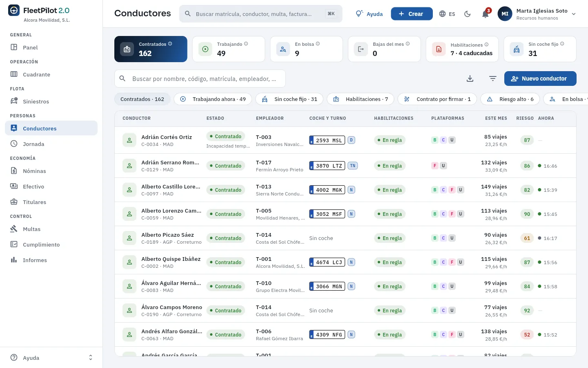Go to Siniestros section
The height and width of the screenshot is (368, 588).
click(x=51, y=101)
